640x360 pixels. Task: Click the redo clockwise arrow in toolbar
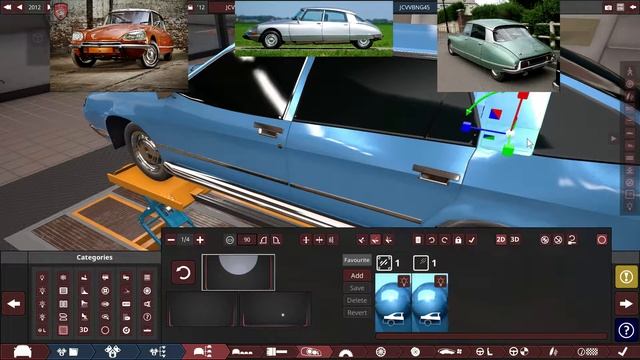click(x=444, y=240)
